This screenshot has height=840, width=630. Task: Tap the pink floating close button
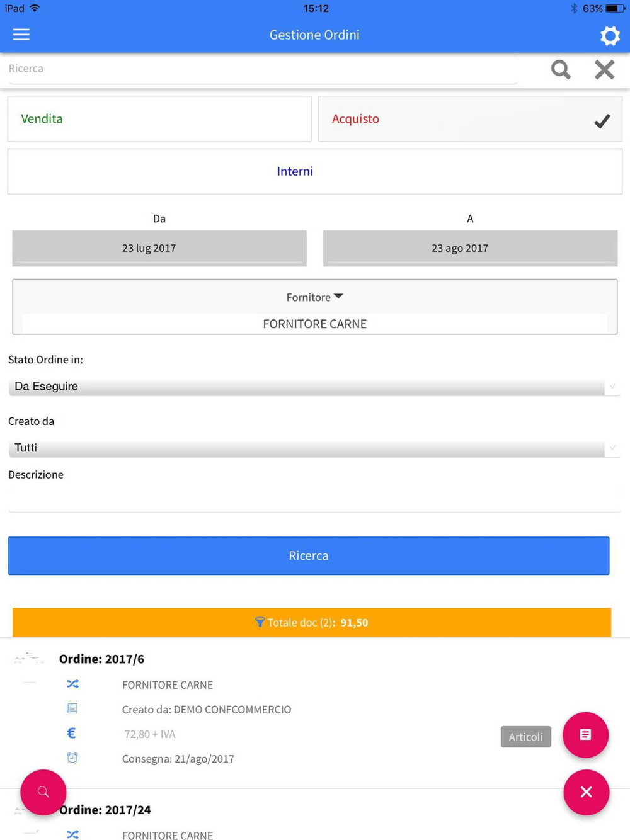pos(586,792)
